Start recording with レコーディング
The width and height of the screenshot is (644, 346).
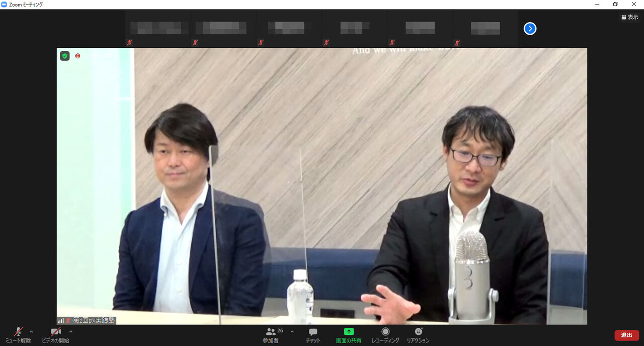tap(385, 334)
